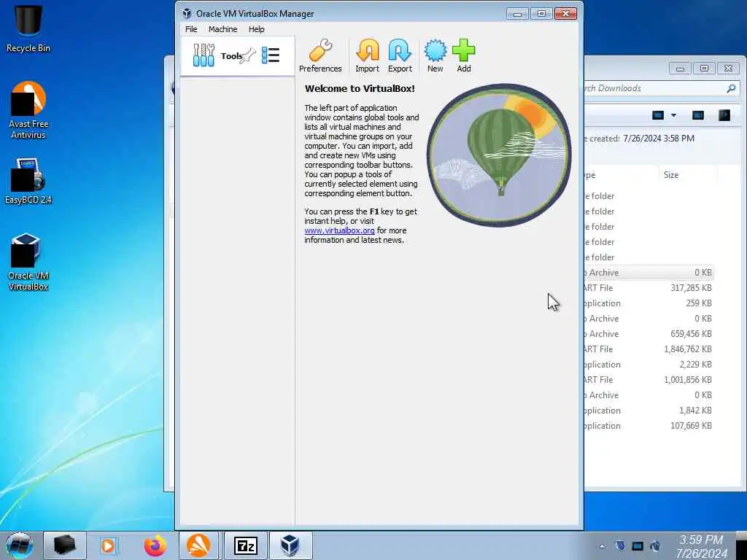Toggle Explorer's preview pane icon
This screenshot has height=560, width=747.
[x=698, y=115]
